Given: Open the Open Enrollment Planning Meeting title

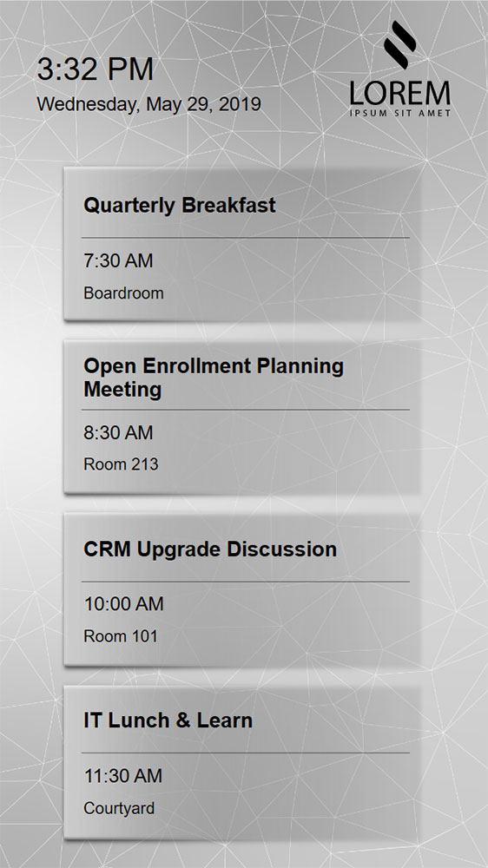Looking at the screenshot, I should (214, 378).
